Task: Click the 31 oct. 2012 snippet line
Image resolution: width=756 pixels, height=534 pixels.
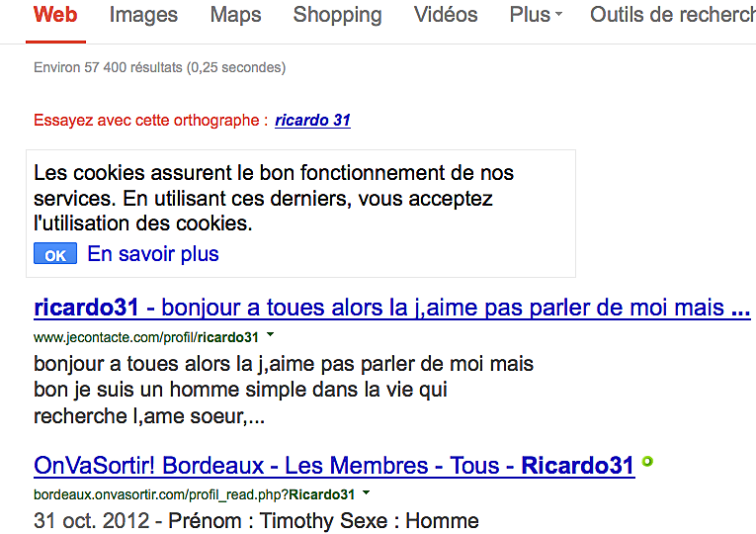Action: point(256,520)
